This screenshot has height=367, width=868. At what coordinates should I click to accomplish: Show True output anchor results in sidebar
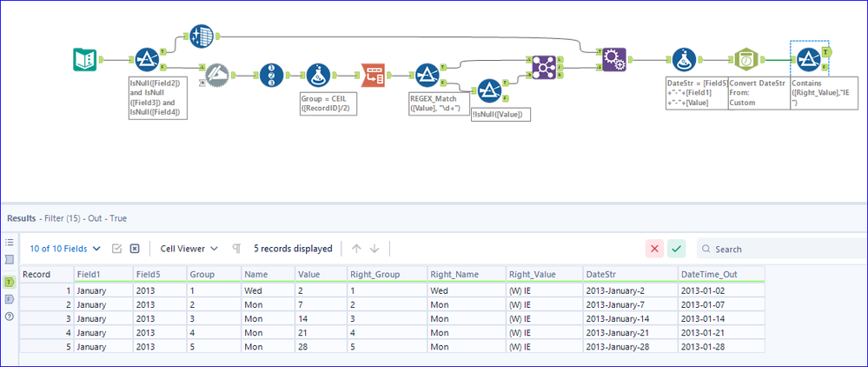9,282
